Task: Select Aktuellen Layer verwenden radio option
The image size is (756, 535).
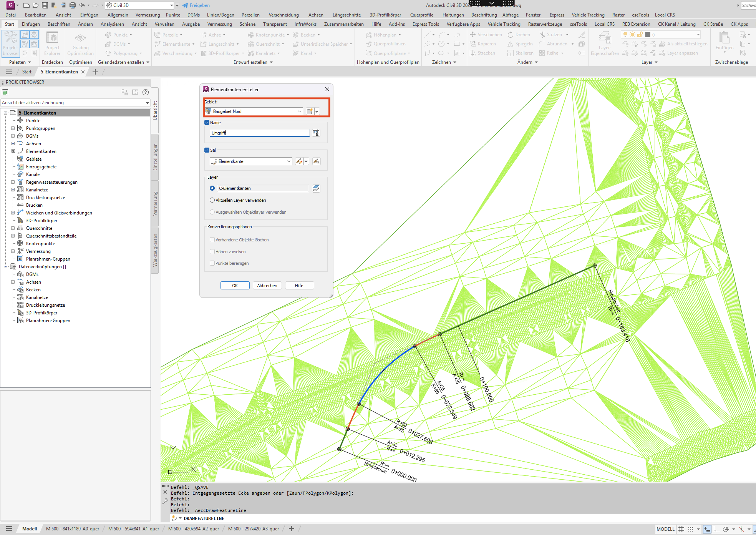Action: tap(212, 200)
